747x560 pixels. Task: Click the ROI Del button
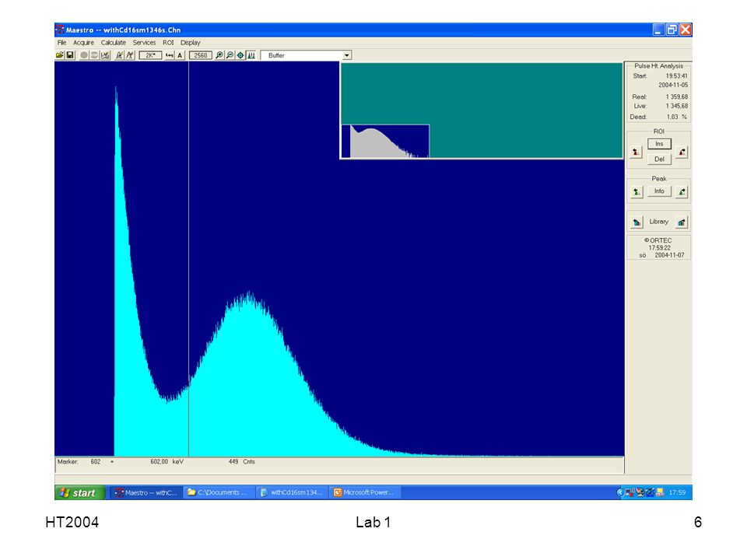pos(659,159)
